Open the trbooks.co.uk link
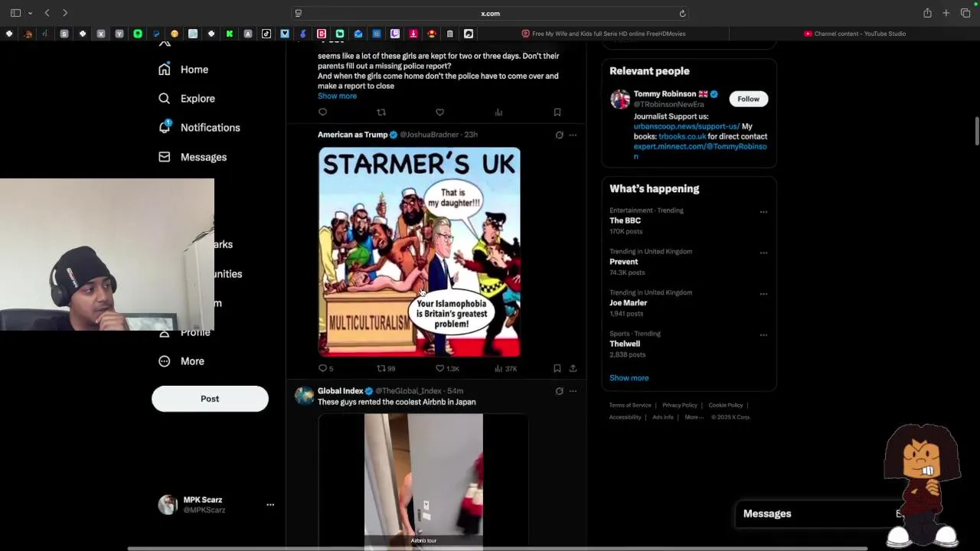 (x=682, y=136)
